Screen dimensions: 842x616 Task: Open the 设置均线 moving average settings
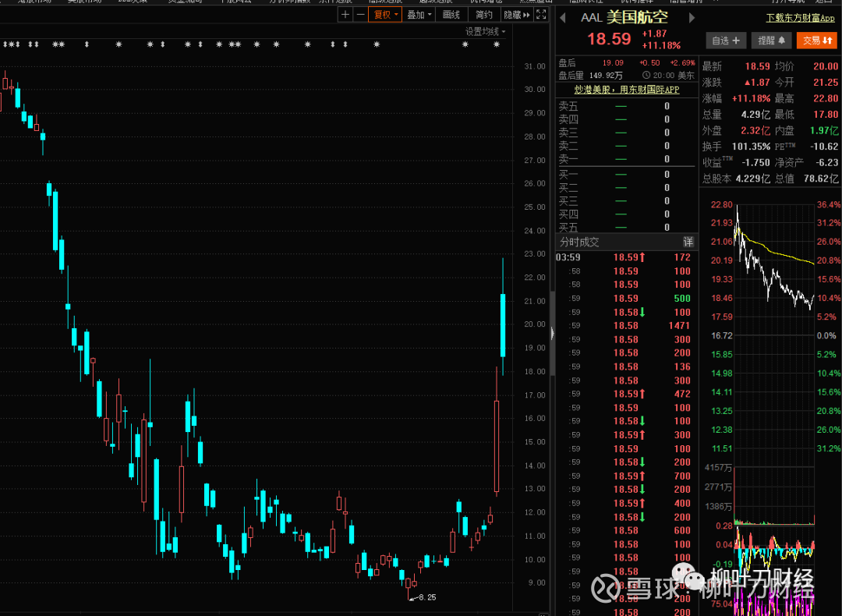click(x=485, y=32)
